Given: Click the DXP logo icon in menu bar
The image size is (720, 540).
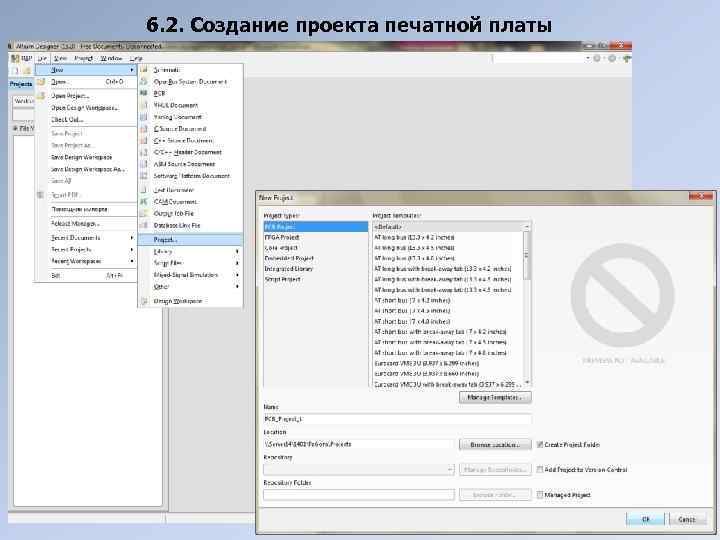Looking at the screenshot, I should click(x=15, y=58).
